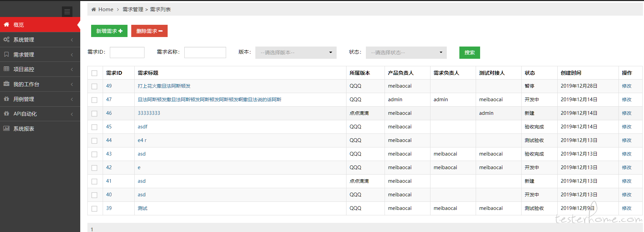This screenshot has width=644, height=232.
Task: Click the briefcase icon beside 我的工作台
Action: [x=6, y=84]
